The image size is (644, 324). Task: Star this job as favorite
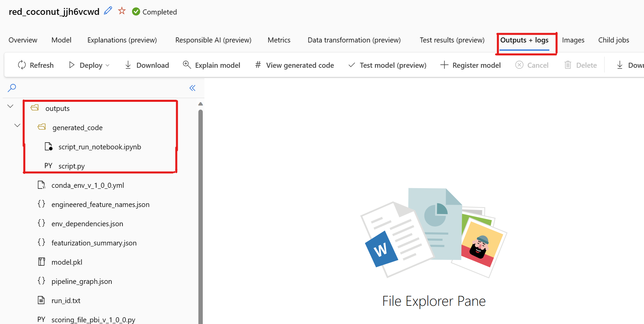[x=122, y=11]
